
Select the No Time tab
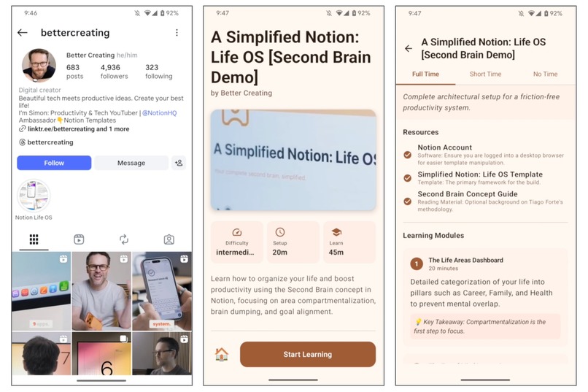pos(545,74)
